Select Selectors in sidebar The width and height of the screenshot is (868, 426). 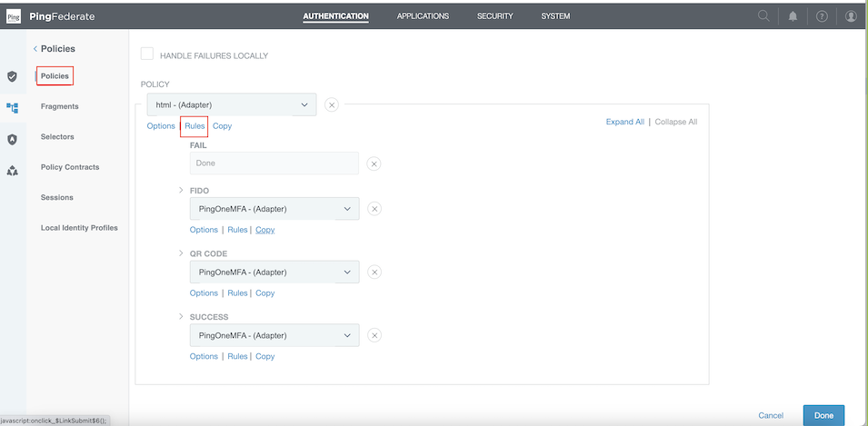[57, 136]
